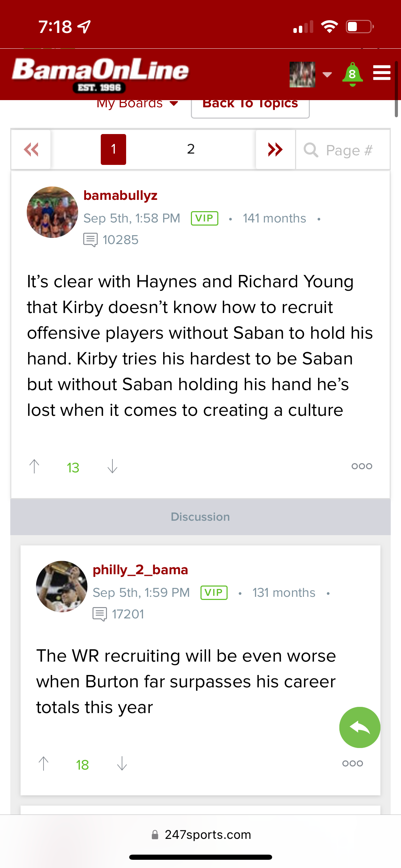
Task: Select page 1 in pagination
Action: [113, 149]
